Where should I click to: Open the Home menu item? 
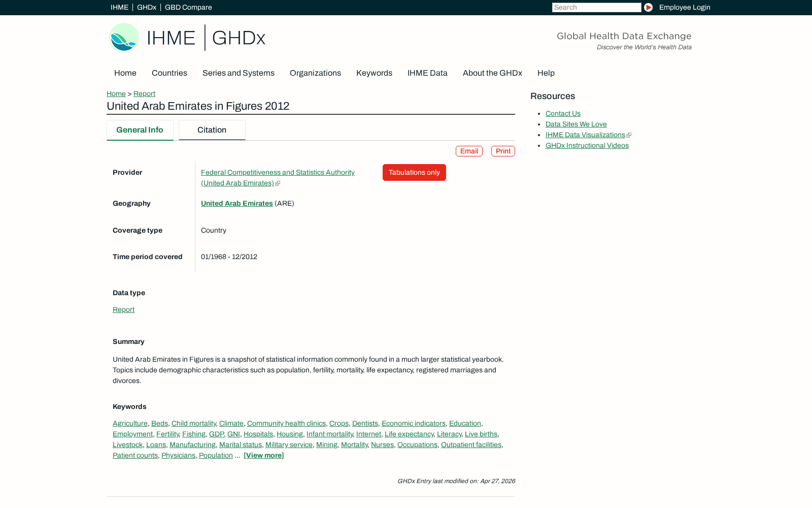[125, 73]
